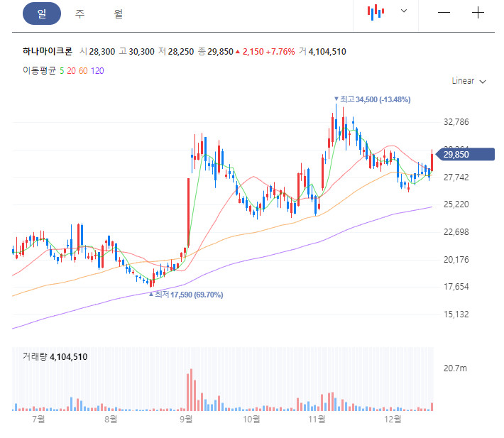Switch to the 월 (monthly) chart tab

(118, 13)
